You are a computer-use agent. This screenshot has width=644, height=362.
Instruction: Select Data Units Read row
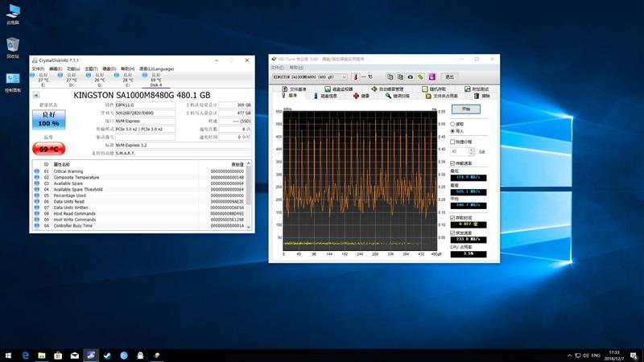pos(139,202)
